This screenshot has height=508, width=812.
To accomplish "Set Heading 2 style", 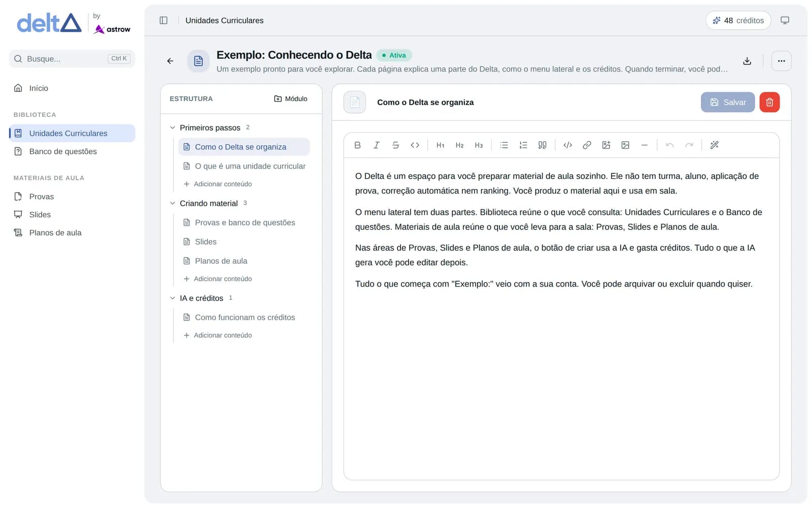I will point(460,145).
